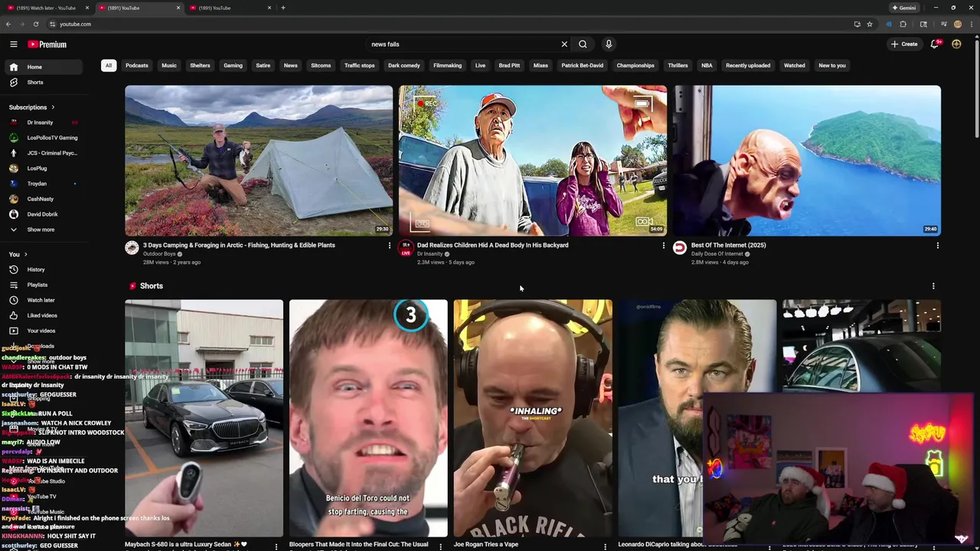Bookmark this page with star icon
Screen dimensions: 980x551
870,24
